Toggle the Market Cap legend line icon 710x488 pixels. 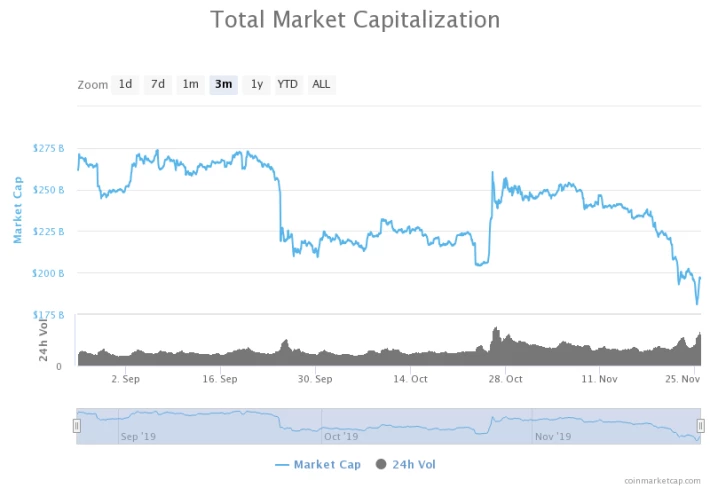pyautogui.click(x=282, y=465)
